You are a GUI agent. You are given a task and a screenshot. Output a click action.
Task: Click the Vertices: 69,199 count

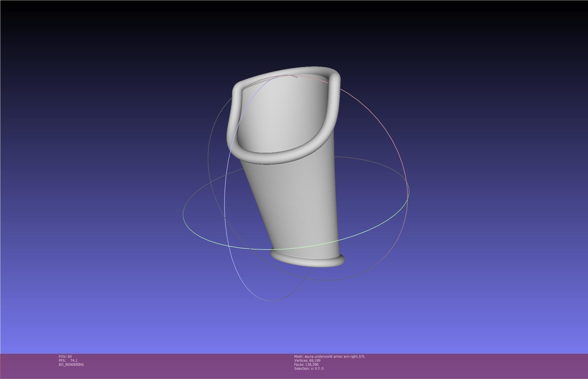click(307, 360)
